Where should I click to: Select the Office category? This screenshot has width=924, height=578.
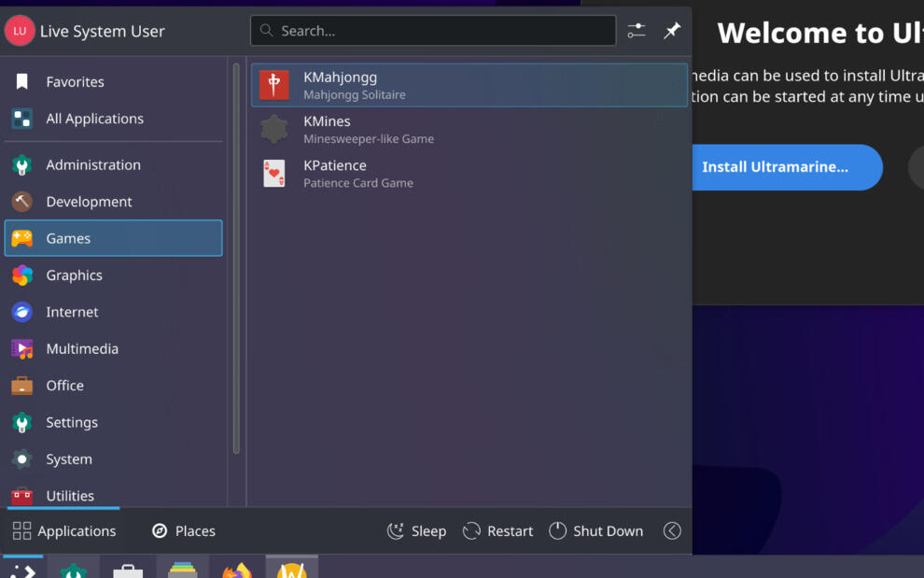[113, 385]
